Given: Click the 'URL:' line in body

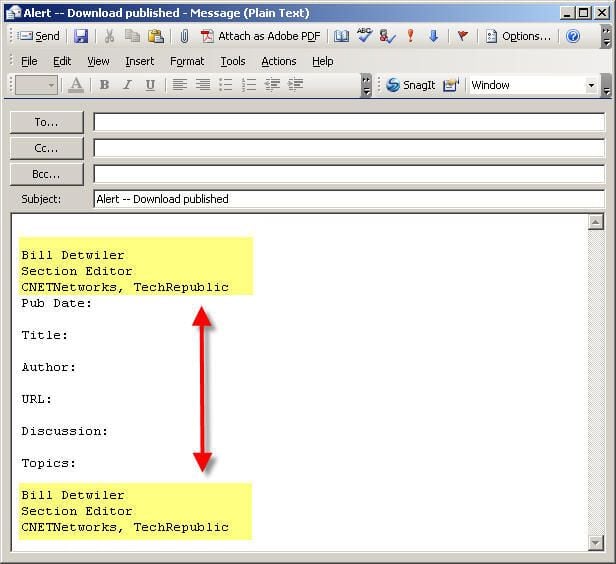Looking at the screenshot, I should click(x=37, y=399).
